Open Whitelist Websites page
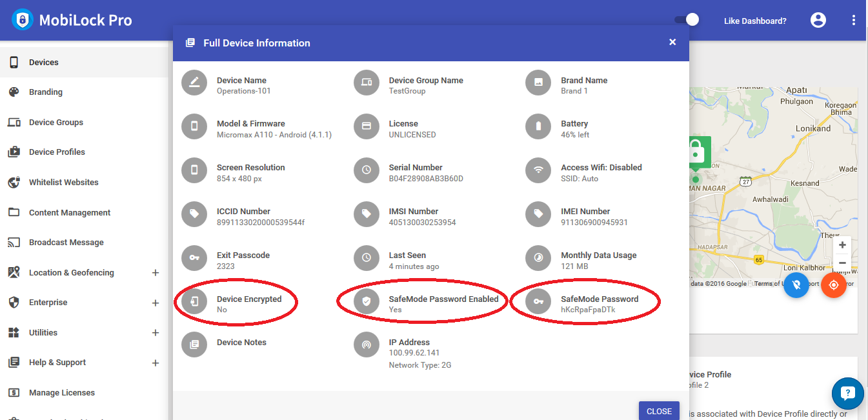Viewport: 868px width, 420px height. pyautogui.click(x=84, y=183)
